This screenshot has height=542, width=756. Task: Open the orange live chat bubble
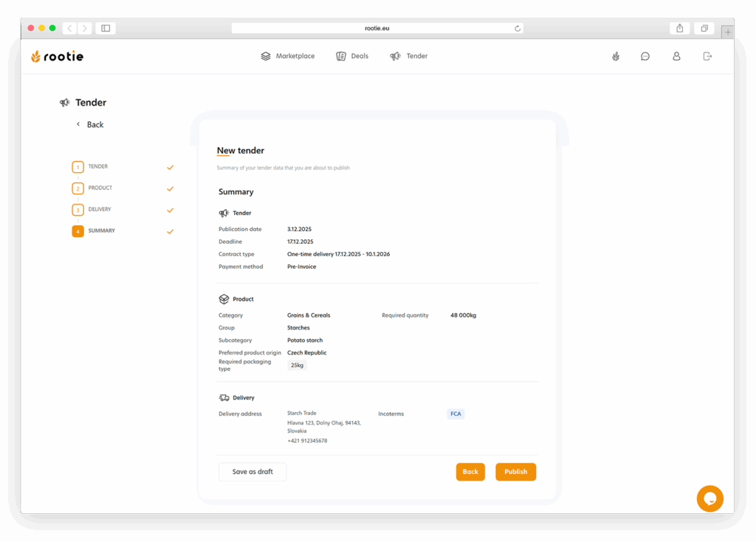(709, 498)
